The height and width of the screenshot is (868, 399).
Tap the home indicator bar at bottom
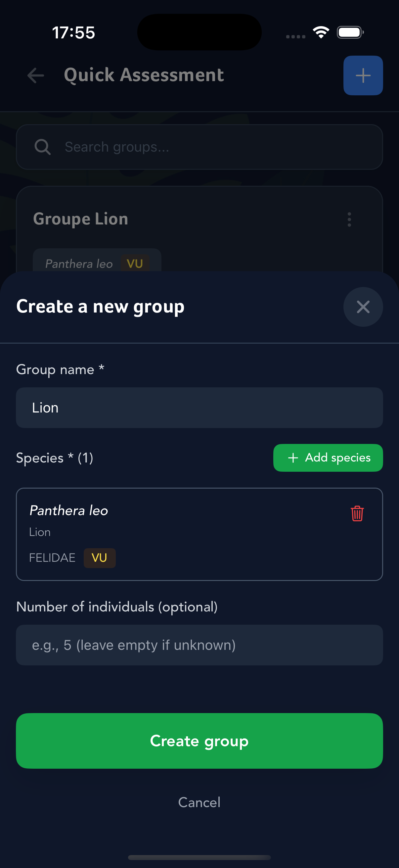(x=199, y=857)
